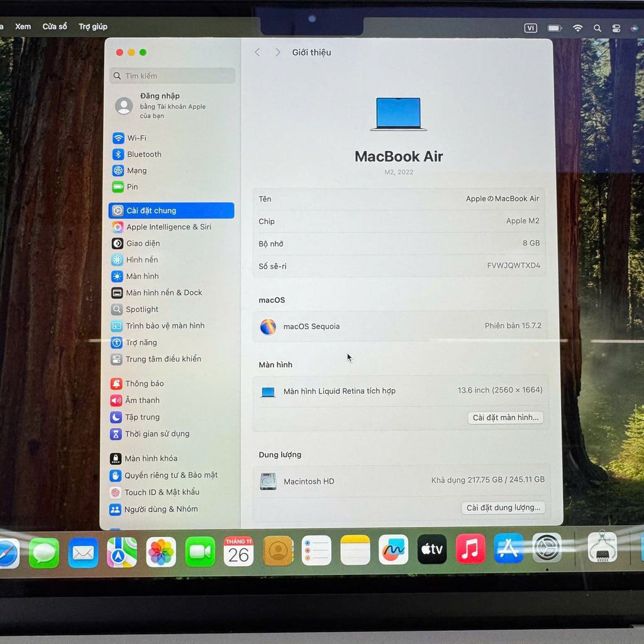Viewport: 644px width, 644px height.
Task: Open Âm thanh sound settings
Action: [x=142, y=401]
